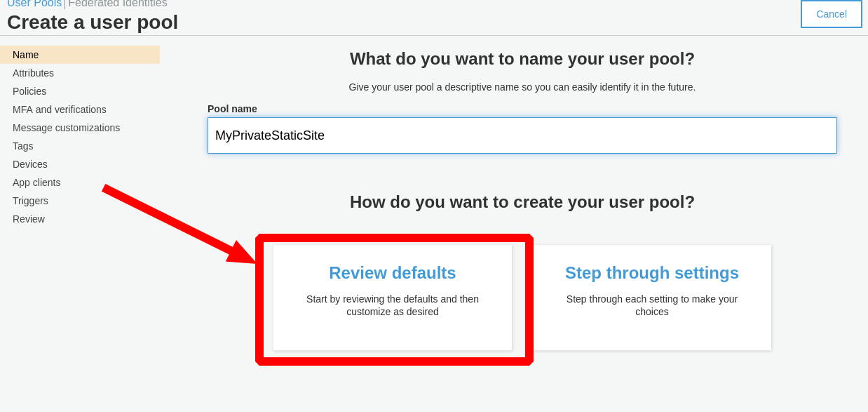
Task: Select Tags in the sidebar
Action: pyautogui.click(x=23, y=146)
